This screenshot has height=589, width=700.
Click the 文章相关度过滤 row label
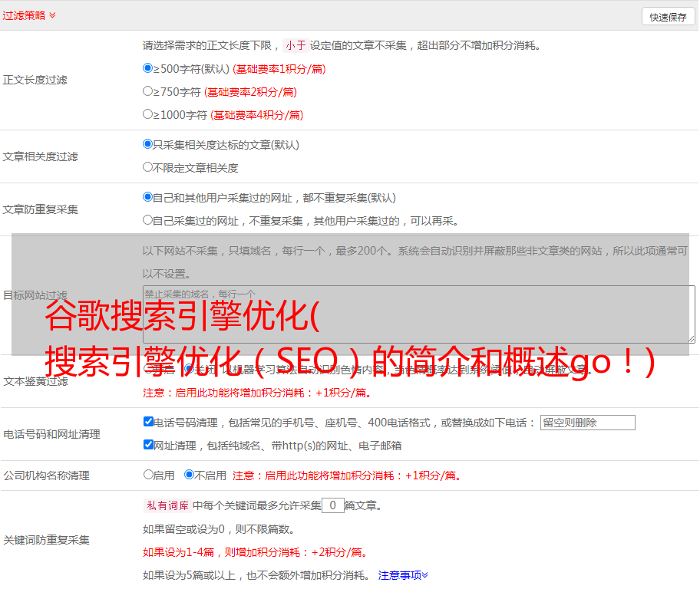tap(41, 156)
